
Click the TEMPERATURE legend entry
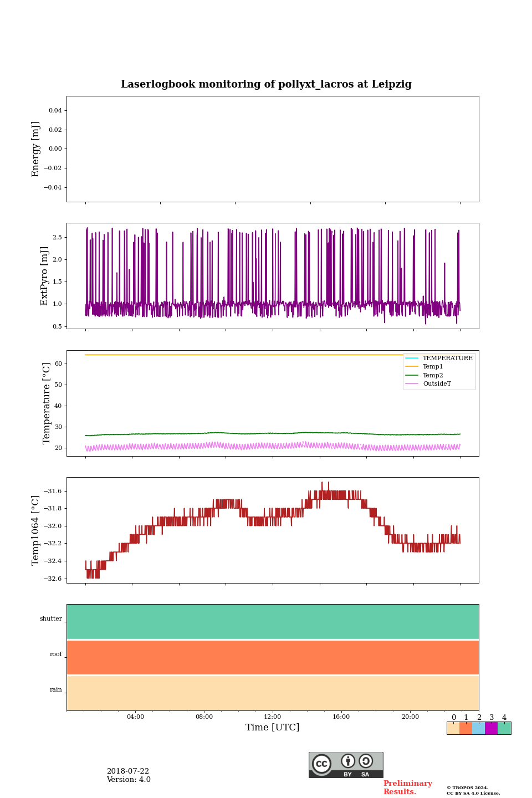pos(439,358)
